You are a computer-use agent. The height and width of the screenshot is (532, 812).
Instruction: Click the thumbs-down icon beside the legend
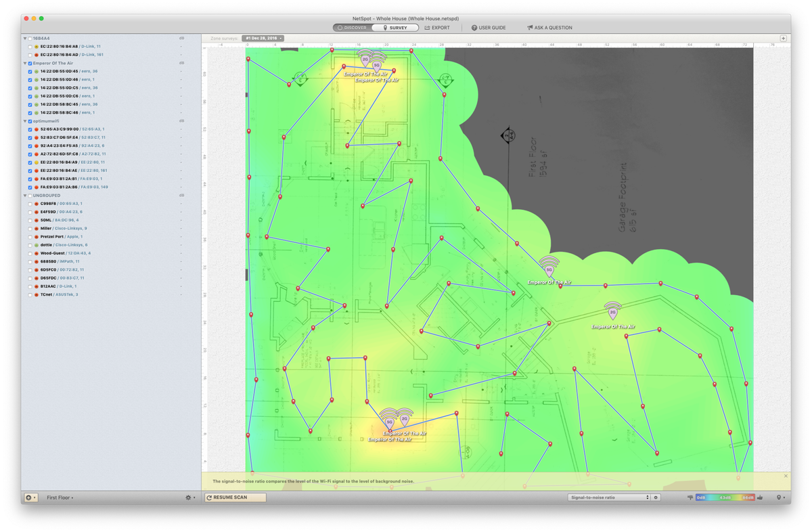[x=690, y=497]
